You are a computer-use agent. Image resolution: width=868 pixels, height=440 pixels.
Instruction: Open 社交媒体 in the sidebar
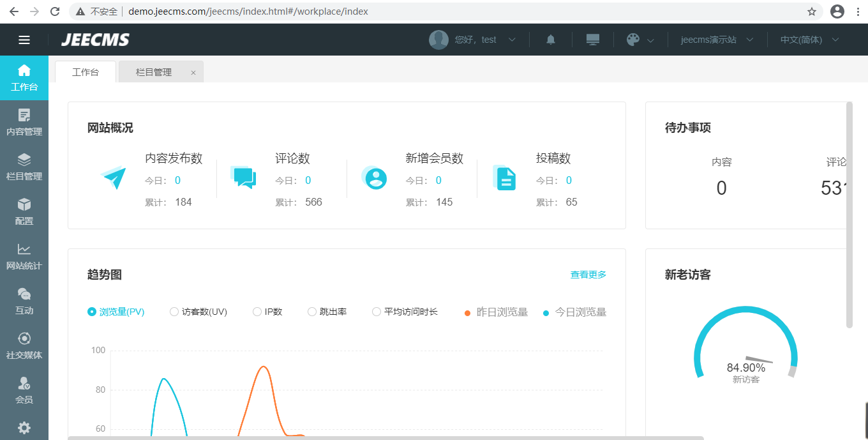(24, 346)
